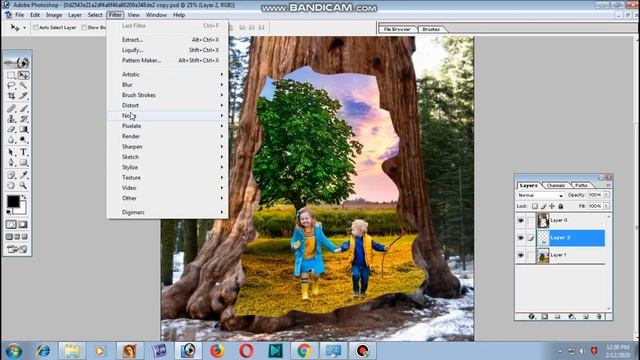This screenshot has width=640, height=360.
Task: Expand the Distort filter submenu
Action: tap(167, 105)
